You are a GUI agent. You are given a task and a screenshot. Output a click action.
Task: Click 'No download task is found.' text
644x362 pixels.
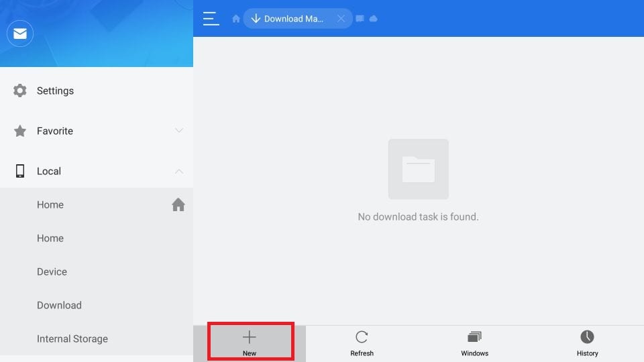click(418, 217)
